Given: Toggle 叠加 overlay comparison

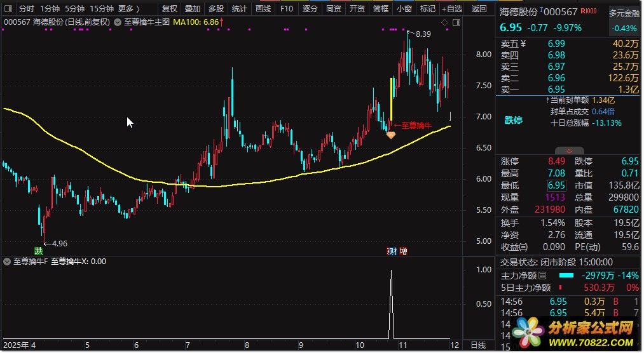Looking at the screenshot, I should (x=193, y=9).
